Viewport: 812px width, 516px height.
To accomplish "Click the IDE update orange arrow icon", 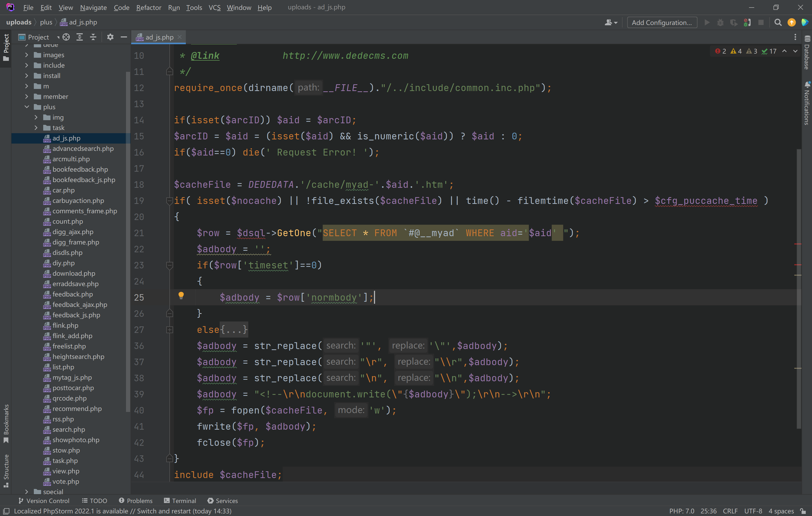I will [x=791, y=23].
